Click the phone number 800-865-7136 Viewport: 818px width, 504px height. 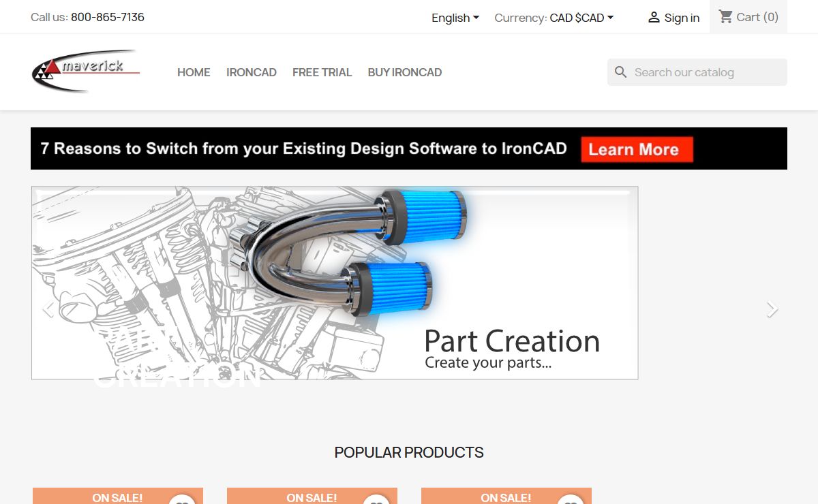108,17
